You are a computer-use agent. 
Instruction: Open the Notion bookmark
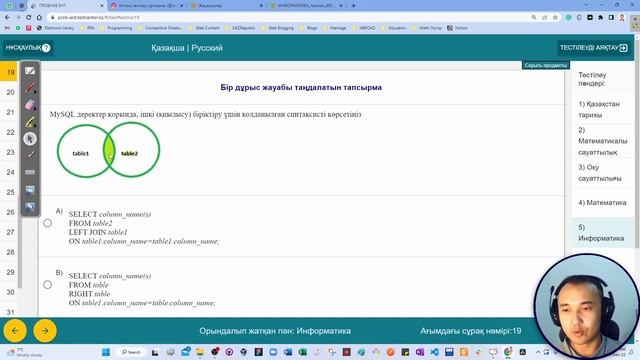click(x=458, y=28)
